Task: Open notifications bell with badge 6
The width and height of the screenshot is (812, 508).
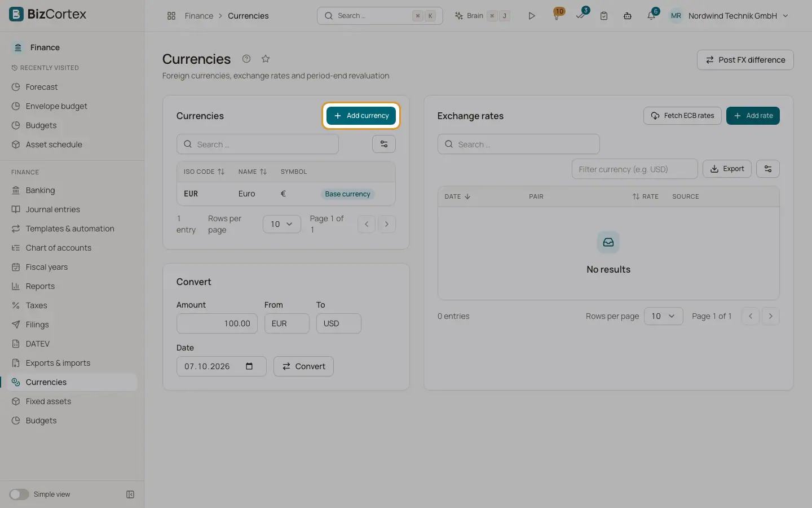Action: 651,15
